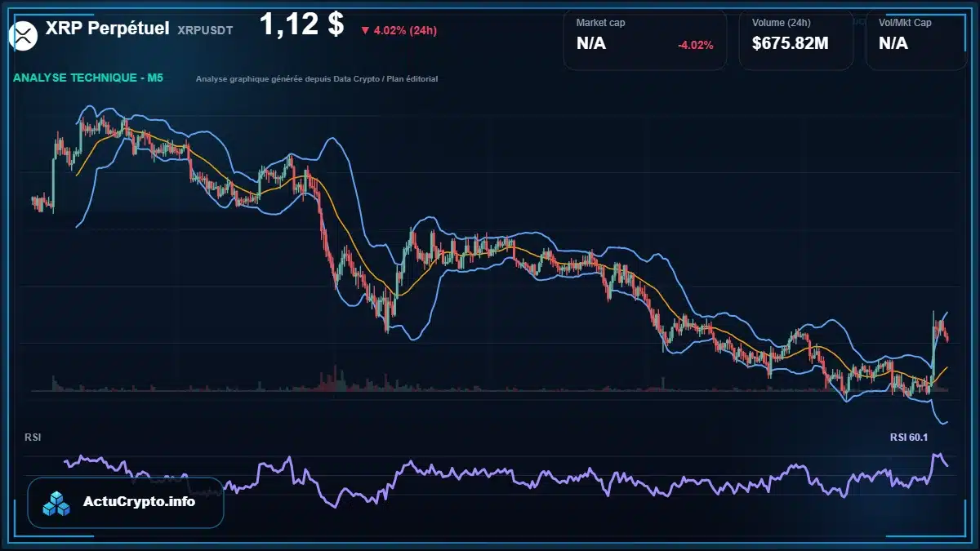This screenshot has width=980, height=551.
Task: Click the Market cap N/A value
Action: pos(591,43)
